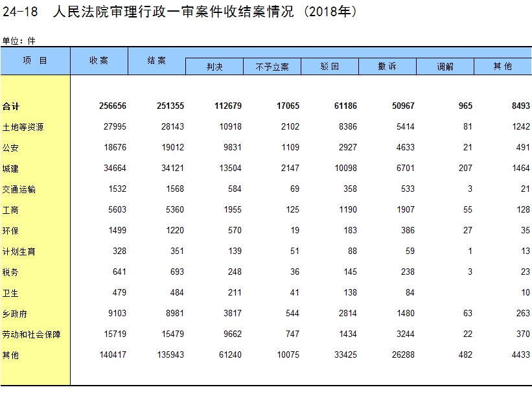Click the cell 27995

coord(115,126)
